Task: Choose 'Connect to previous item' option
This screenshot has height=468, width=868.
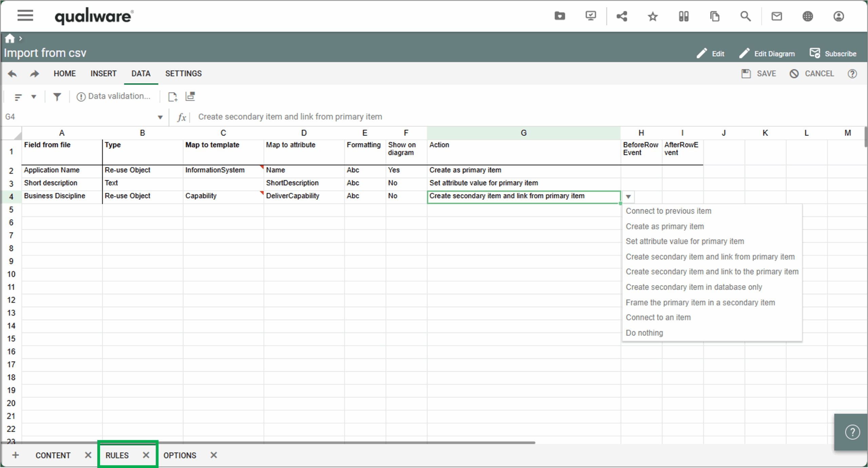Action: (712, 211)
